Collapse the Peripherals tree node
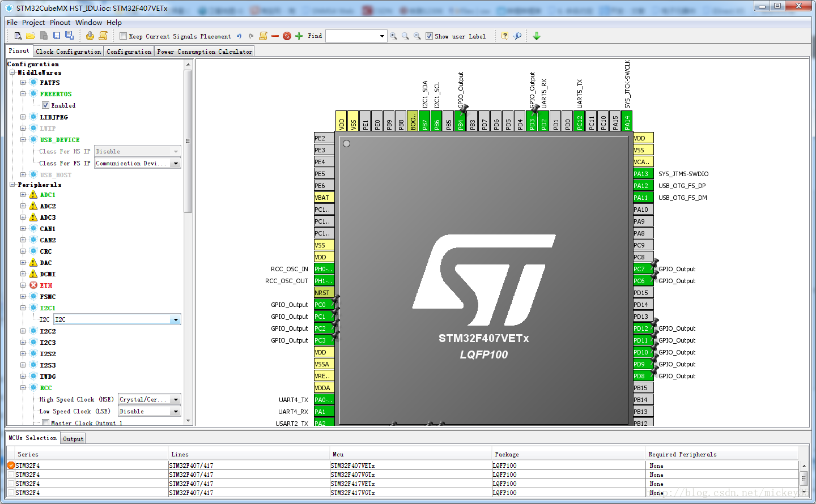Image resolution: width=816 pixels, height=504 pixels. pos(12,185)
